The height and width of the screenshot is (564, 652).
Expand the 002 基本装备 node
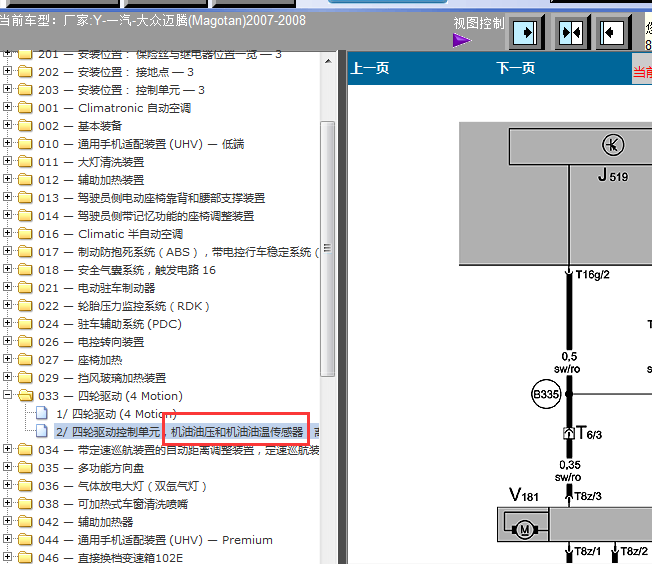7,124
